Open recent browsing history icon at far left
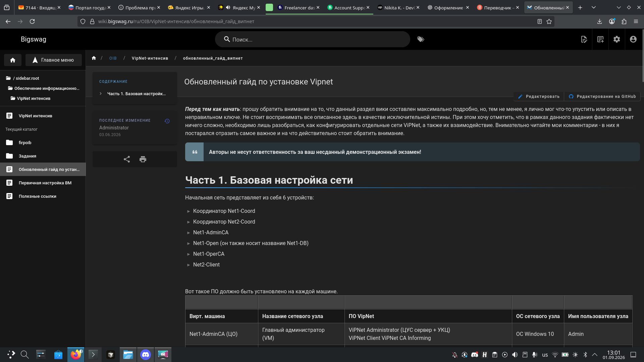The height and width of the screenshot is (362, 644). coord(7,7)
